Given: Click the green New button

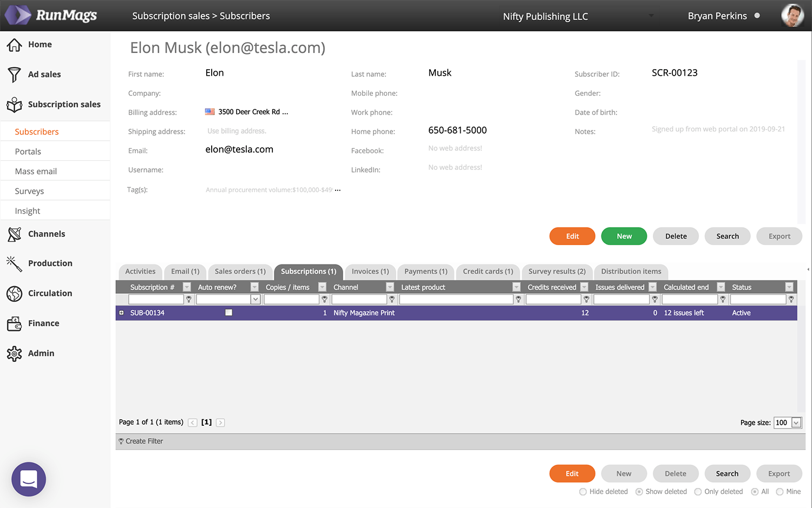Looking at the screenshot, I should click(x=624, y=236).
